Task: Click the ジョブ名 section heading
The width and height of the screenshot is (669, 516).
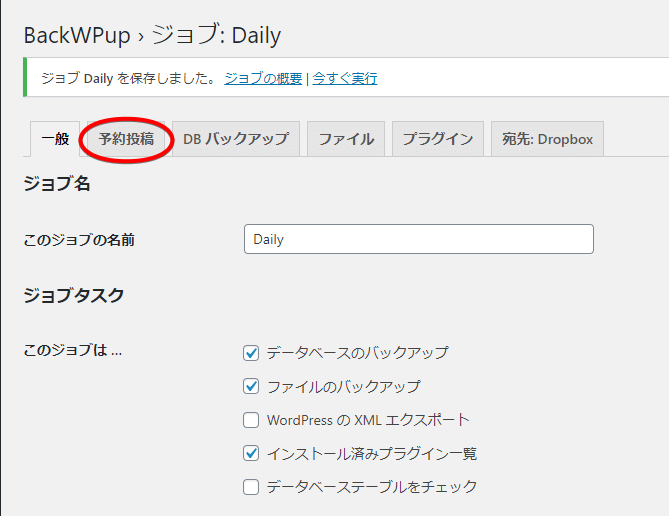Action: click(x=57, y=184)
